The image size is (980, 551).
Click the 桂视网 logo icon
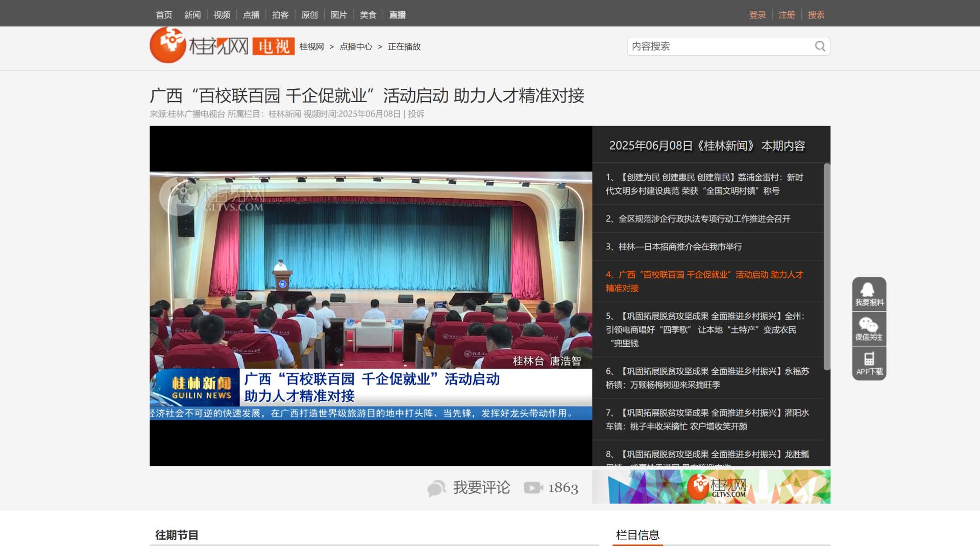tap(167, 45)
